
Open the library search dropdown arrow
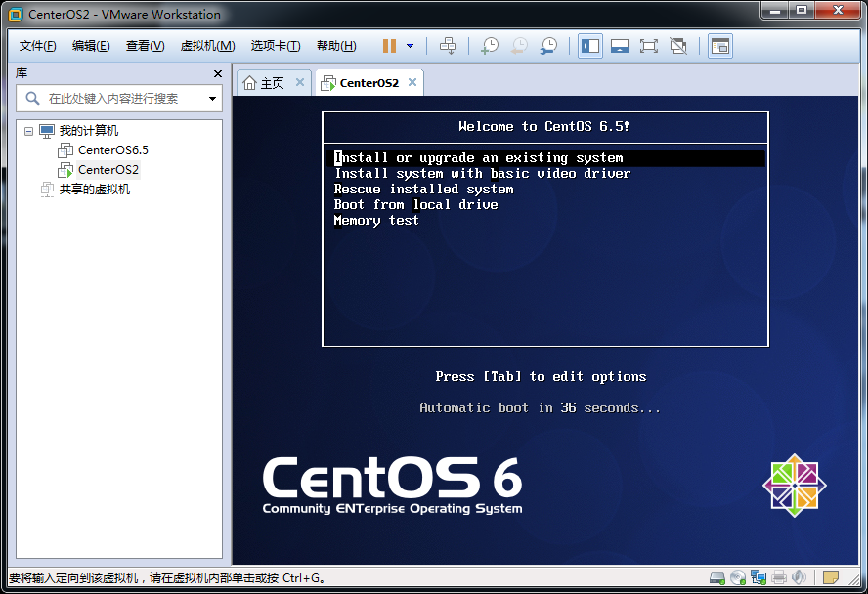[x=212, y=99]
